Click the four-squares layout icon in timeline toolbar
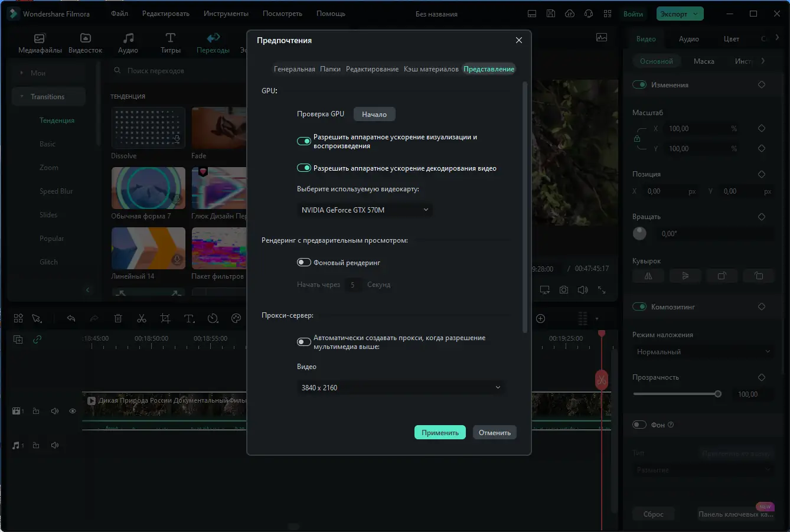790x532 pixels. coord(18,319)
